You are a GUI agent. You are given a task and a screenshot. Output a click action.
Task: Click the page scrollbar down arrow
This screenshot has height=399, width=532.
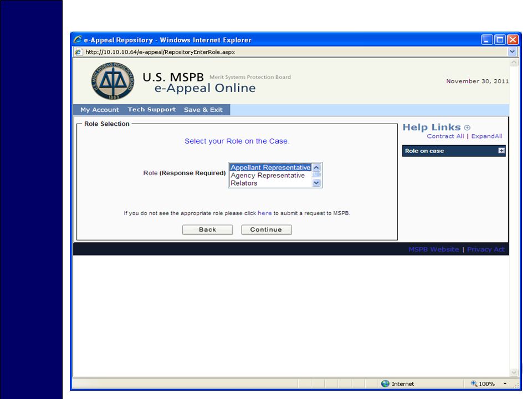(x=514, y=372)
